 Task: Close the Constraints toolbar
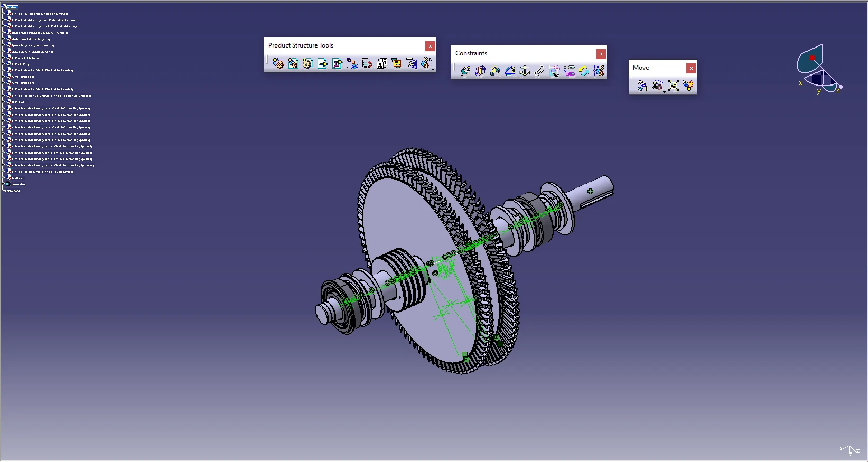coord(601,54)
